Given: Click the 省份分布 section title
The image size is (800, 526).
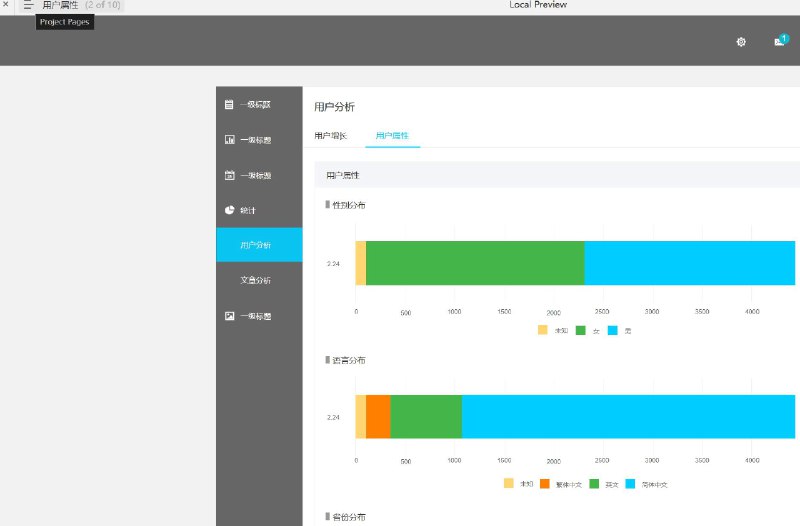Looking at the screenshot, I should coord(349,517).
